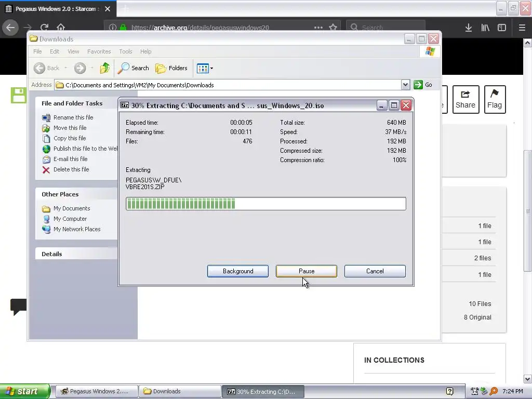Click the Firefox back arrow button
Image resolution: width=532 pixels, height=399 pixels.
click(x=10, y=28)
